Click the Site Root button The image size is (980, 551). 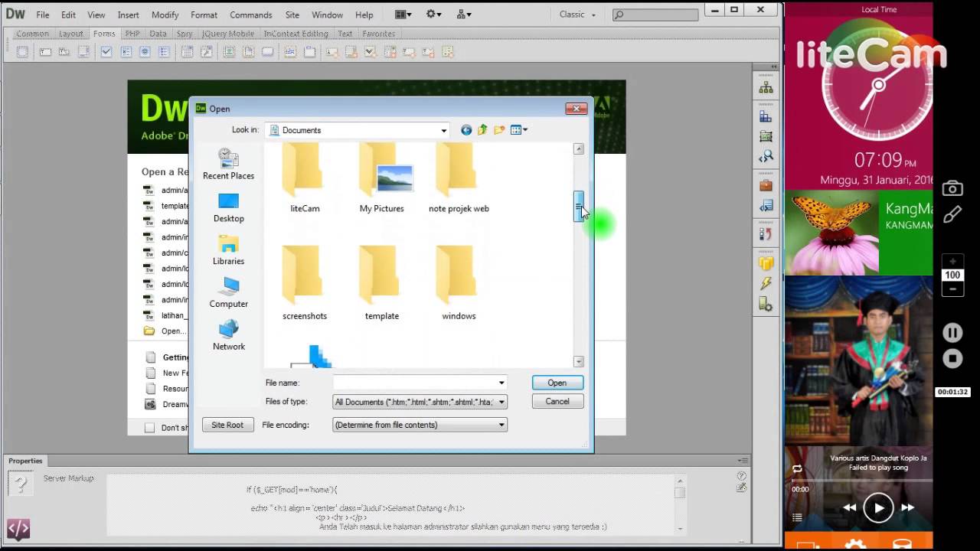(227, 425)
